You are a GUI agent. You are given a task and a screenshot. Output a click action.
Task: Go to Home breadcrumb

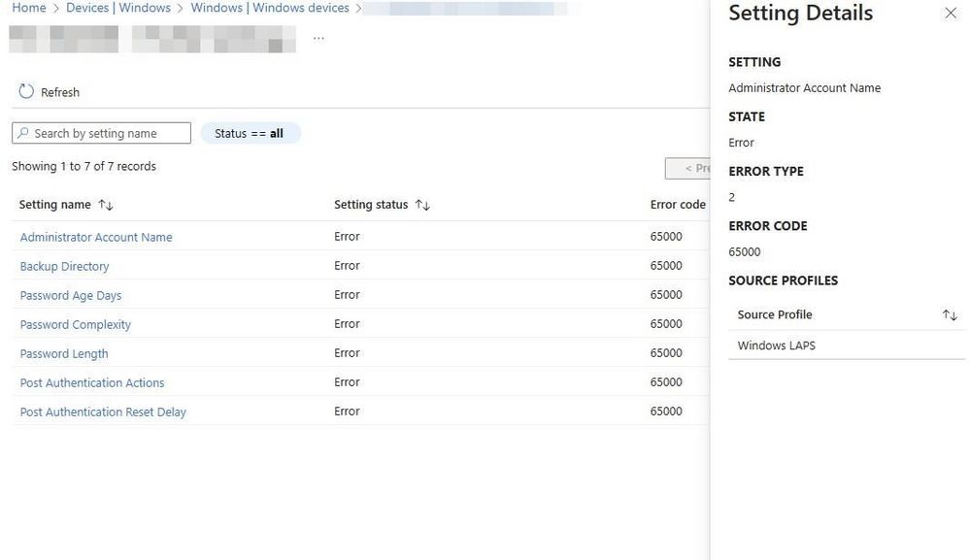pyautogui.click(x=29, y=8)
